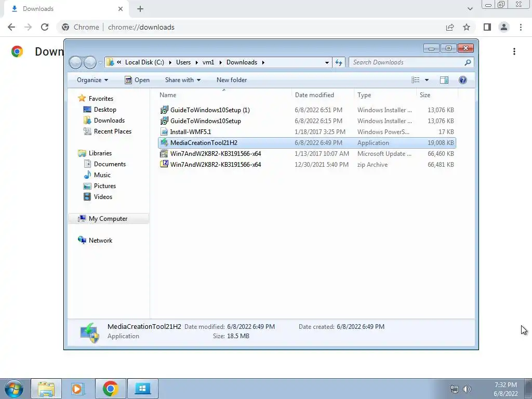Open the Pictures library
This screenshot has height=399, width=532.
[105, 185]
